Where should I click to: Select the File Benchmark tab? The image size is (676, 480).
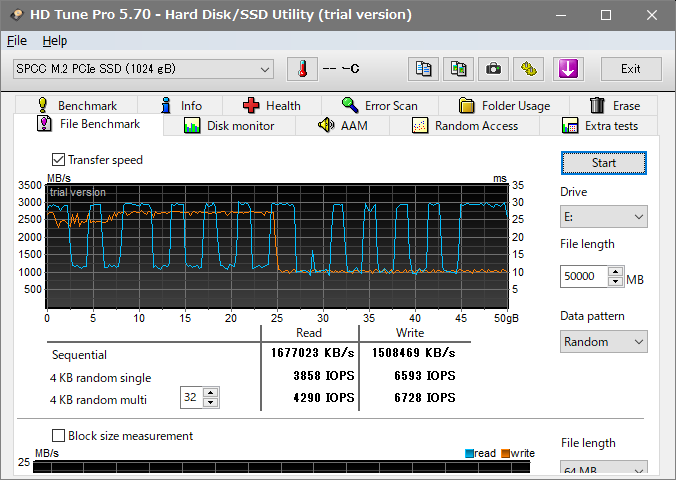(88, 124)
